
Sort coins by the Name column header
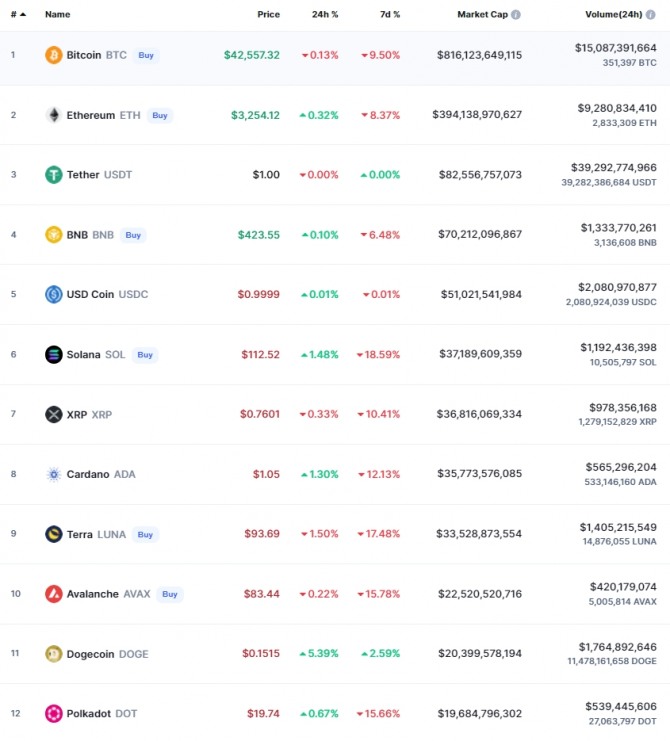tap(57, 15)
